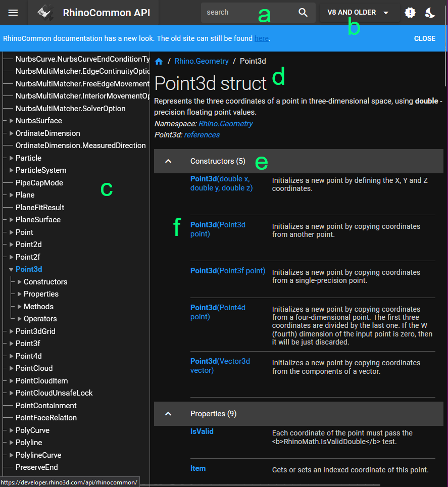
Task: Expand the Methods subtree under Point3d
Action: pos(20,307)
